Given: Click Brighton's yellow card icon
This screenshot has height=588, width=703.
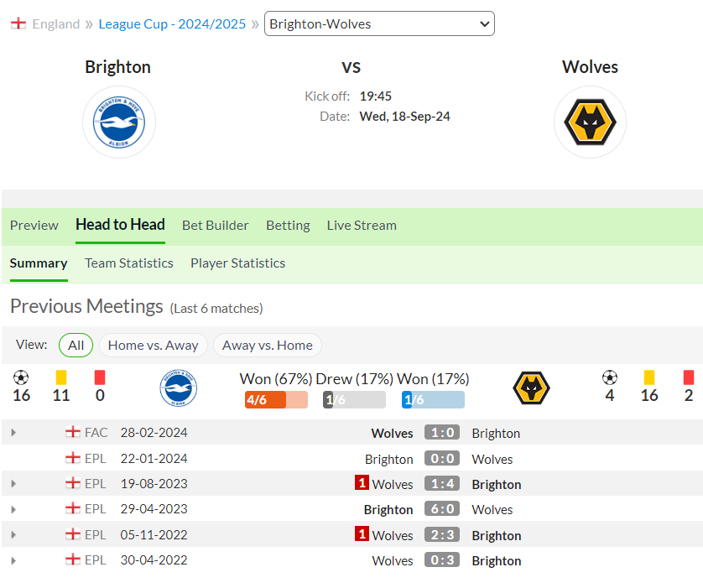Looking at the screenshot, I should tap(61, 377).
